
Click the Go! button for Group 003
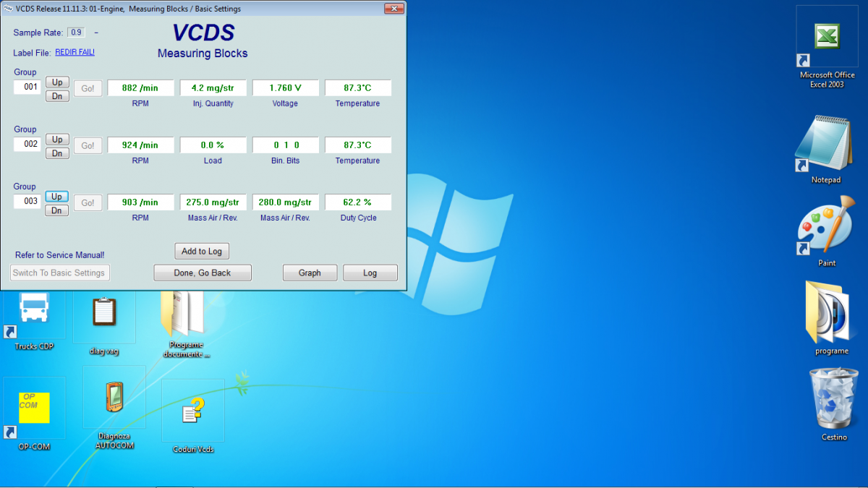click(88, 203)
